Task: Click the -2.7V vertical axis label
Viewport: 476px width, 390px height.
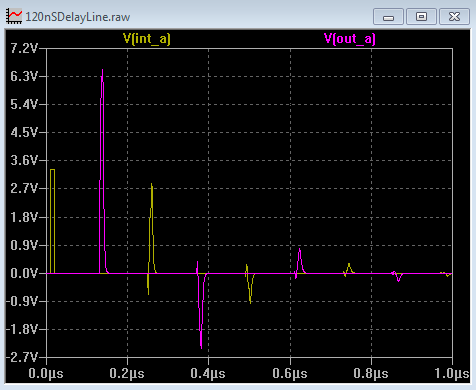Action: pyautogui.click(x=22, y=358)
